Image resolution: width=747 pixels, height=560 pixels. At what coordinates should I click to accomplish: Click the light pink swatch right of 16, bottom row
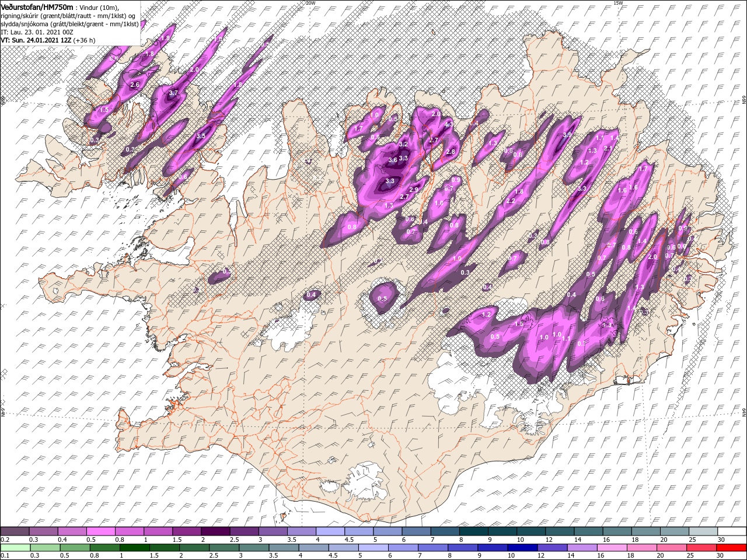[x=612, y=548]
